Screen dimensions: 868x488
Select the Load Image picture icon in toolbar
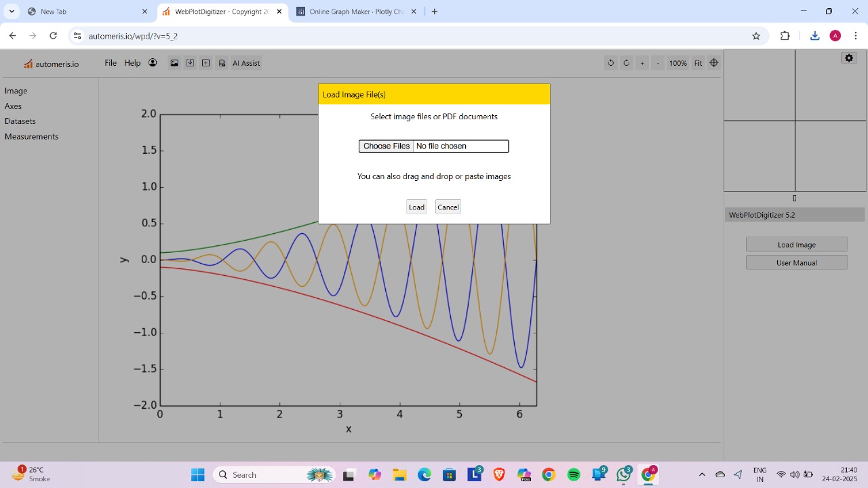point(174,62)
